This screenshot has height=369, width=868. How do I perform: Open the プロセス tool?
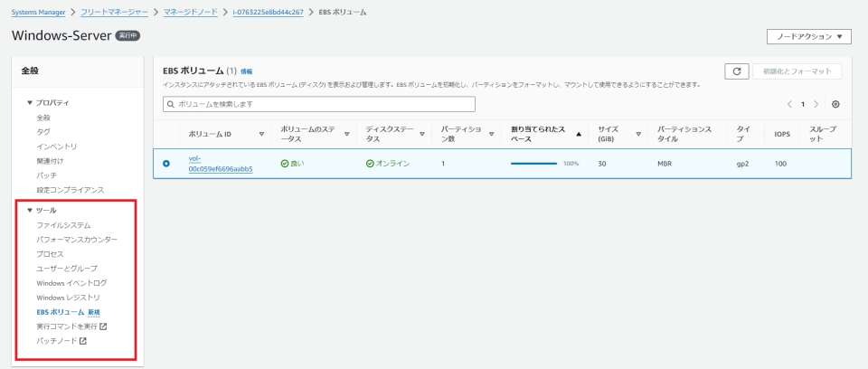click(x=50, y=254)
